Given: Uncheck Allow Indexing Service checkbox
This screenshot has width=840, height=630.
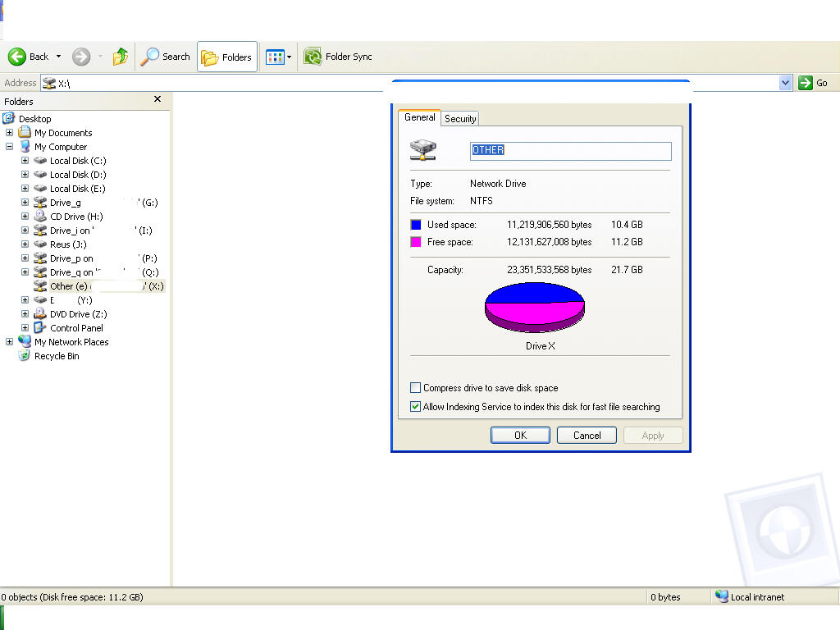Looking at the screenshot, I should 415,407.
